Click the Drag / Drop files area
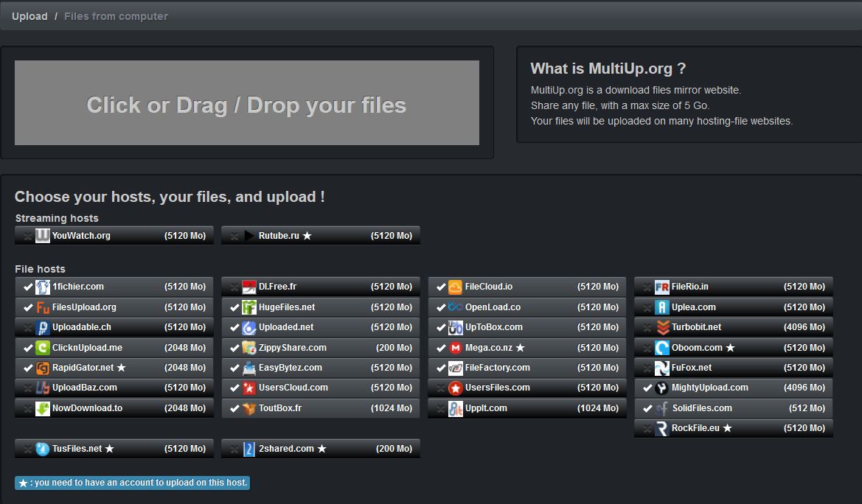The image size is (862, 504). pyautogui.click(x=246, y=103)
